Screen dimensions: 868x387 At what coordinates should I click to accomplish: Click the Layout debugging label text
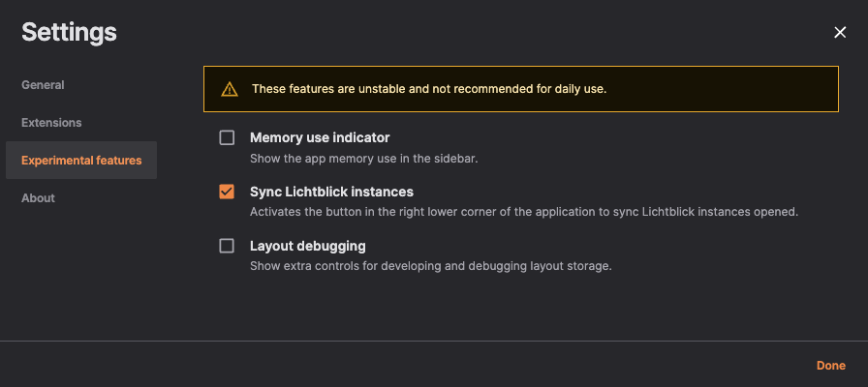[x=308, y=246]
